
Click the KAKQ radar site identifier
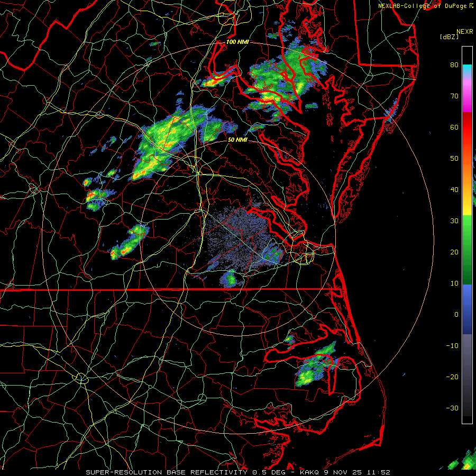309,472
